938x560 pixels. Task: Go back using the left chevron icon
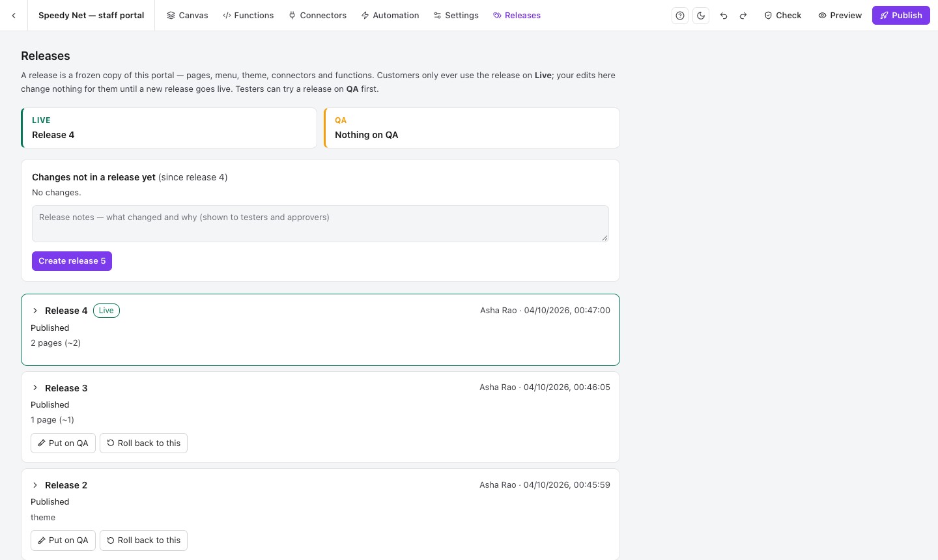[x=14, y=15]
